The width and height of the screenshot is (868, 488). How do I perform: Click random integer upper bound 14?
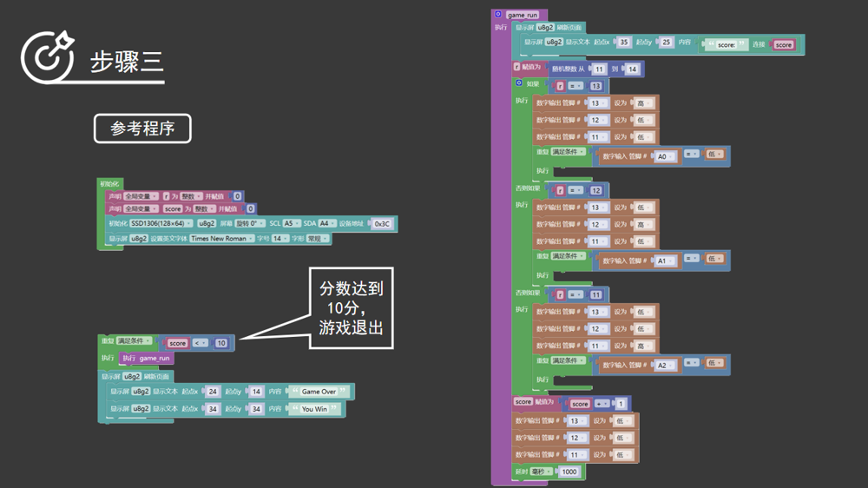pos(632,69)
